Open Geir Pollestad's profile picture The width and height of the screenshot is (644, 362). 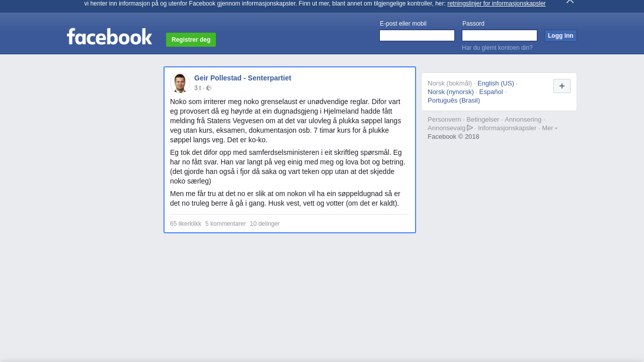[180, 83]
